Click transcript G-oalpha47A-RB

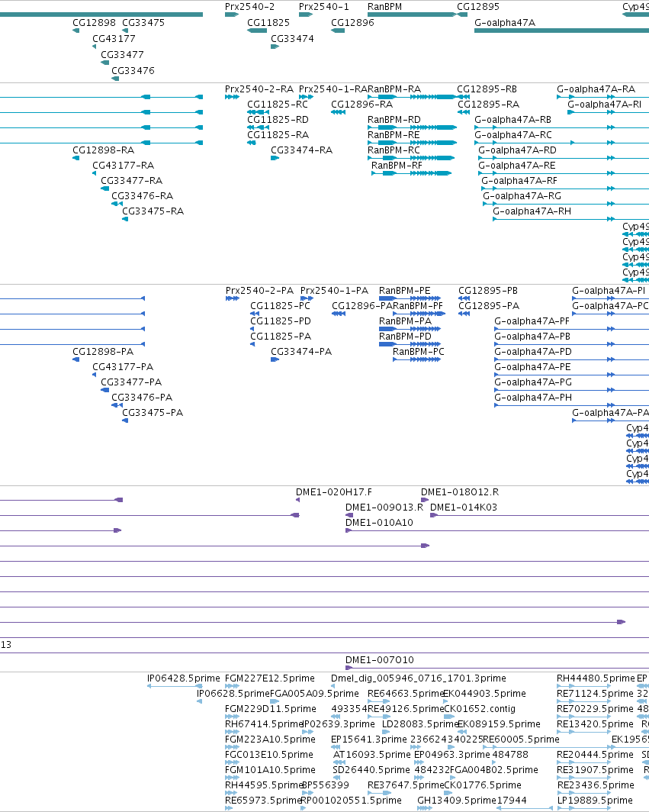point(513,120)
